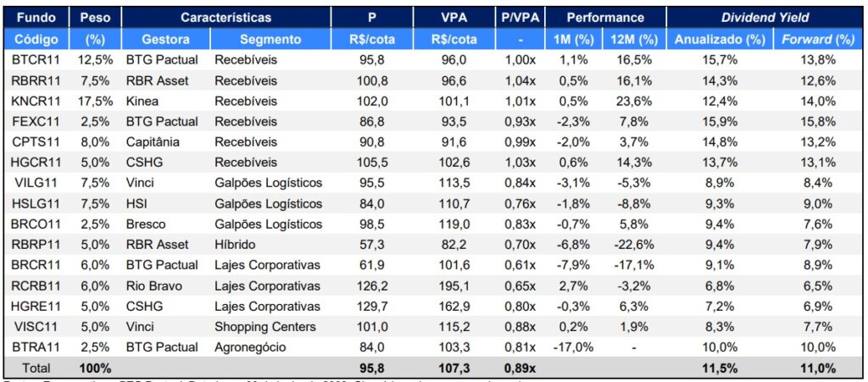Select the Características group header
The height and width of the screenshot is (382, 868).
pos(225,18)
